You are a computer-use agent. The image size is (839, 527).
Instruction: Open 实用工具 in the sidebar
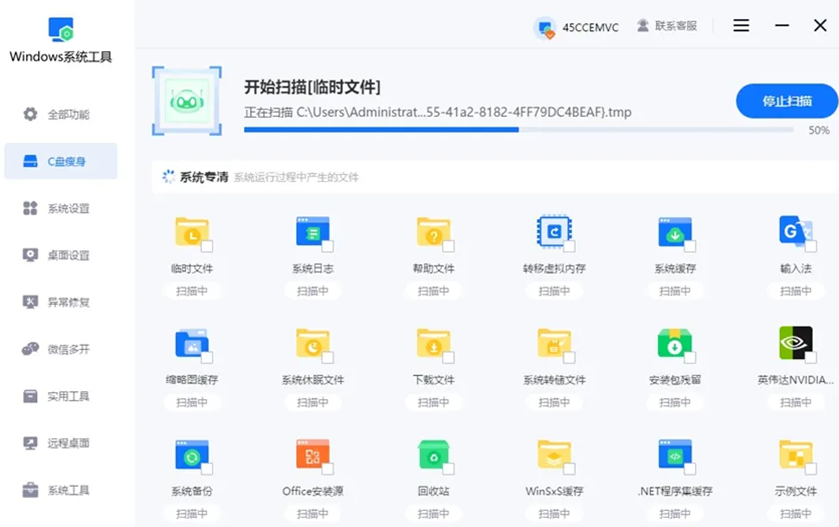[60, 396]
